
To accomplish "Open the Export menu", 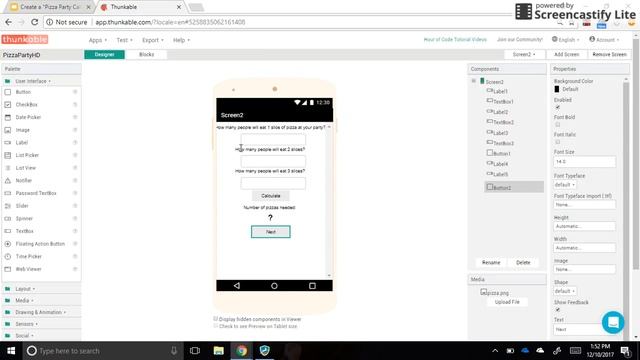I will (x=153, y=40).
